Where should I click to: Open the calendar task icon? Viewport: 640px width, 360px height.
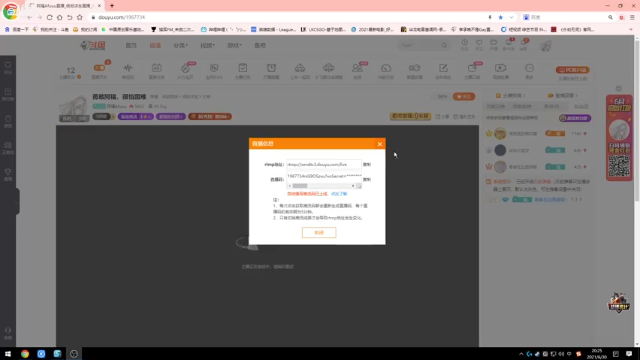click(156, 68)
